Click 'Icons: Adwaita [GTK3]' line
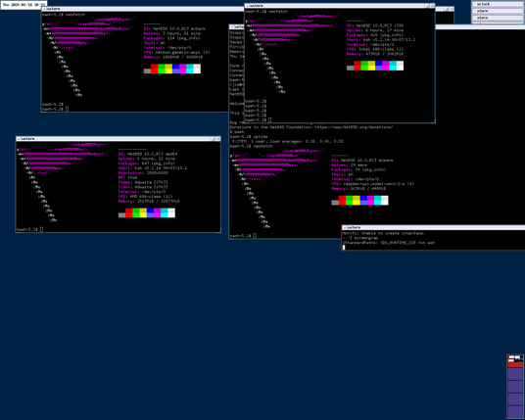Viewport: 525px width, 420px height. (x=143, y=187)
